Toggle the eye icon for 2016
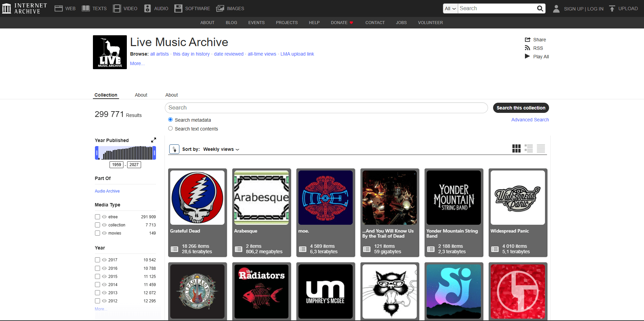644x321 pixels. click(104, 268)
